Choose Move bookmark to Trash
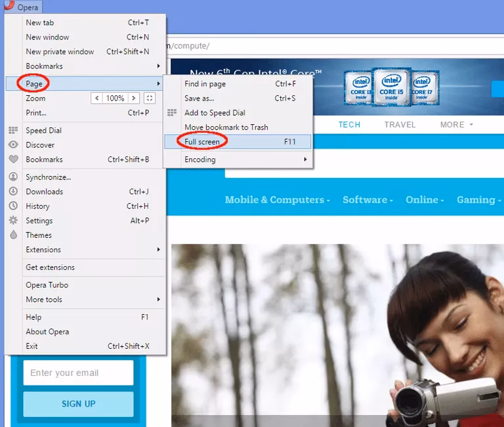 pyautogui.click(x=238, y=127)
